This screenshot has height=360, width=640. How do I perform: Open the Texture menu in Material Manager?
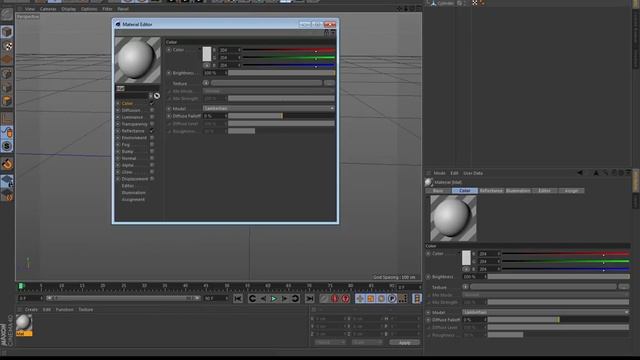point(86,309)
